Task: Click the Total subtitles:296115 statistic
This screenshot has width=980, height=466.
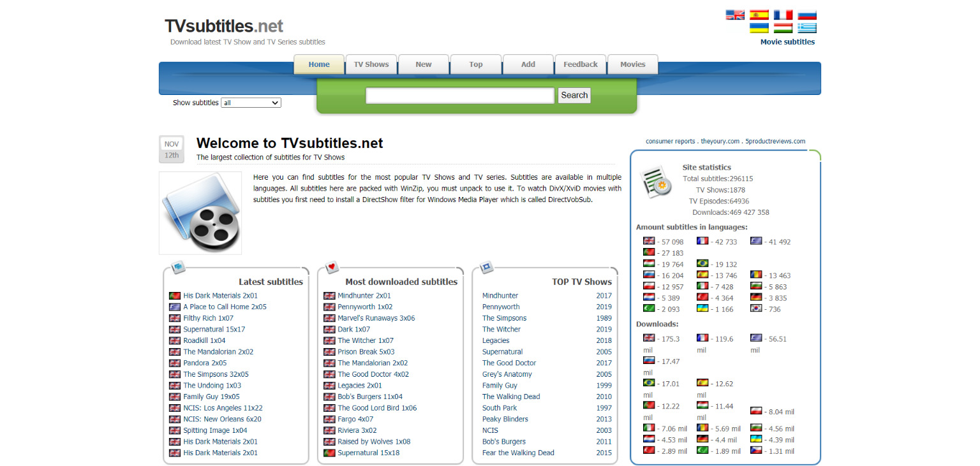Action: pyautogui.click(x=718, y=179)
